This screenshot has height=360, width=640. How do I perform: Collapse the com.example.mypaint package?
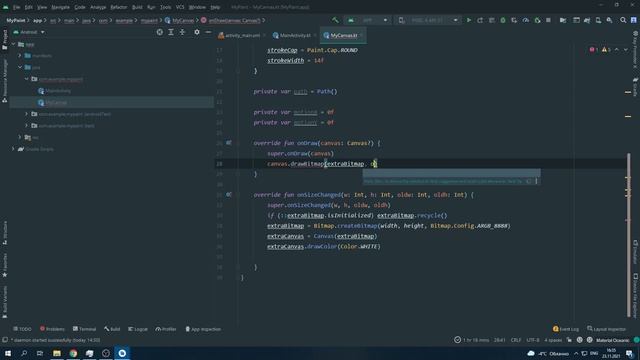pyautogui.click(x=27, y=79)
